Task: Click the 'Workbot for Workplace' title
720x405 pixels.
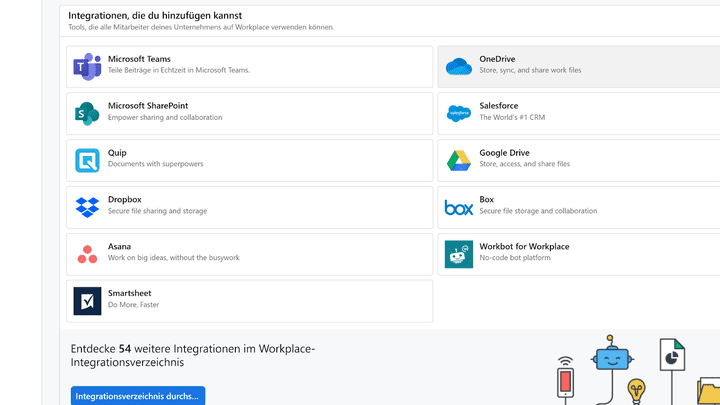Action: tap(524, 246)
